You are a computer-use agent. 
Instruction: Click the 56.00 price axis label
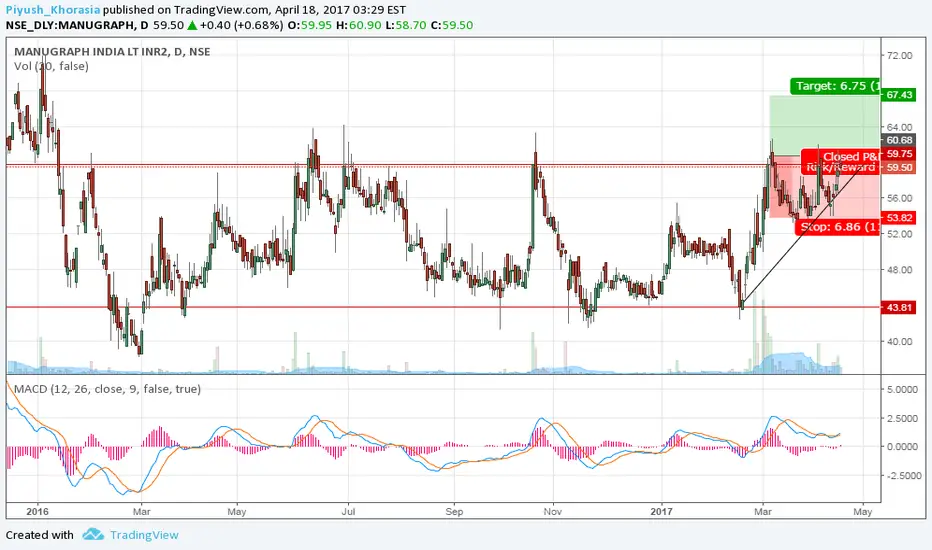[x=899, y=199]
